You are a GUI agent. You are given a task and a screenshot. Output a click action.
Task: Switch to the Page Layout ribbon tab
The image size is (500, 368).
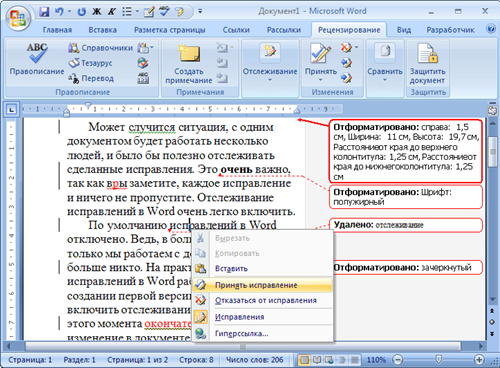[x=170, y=30]
